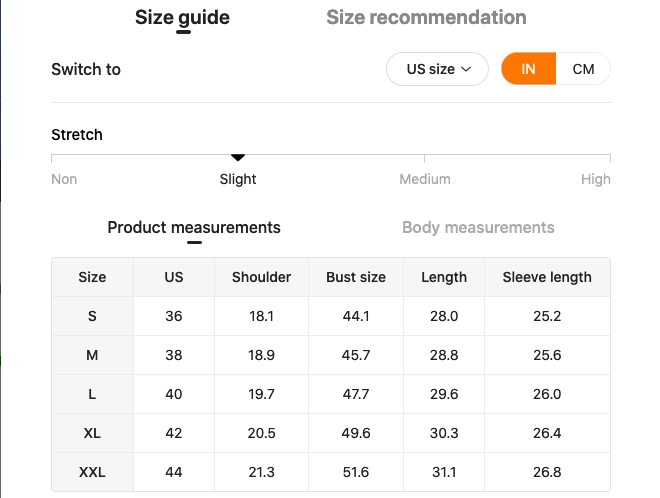This screenshot has height=498, width=660.
Task: Click the Bust size column header
Action: tap(356, 277)
